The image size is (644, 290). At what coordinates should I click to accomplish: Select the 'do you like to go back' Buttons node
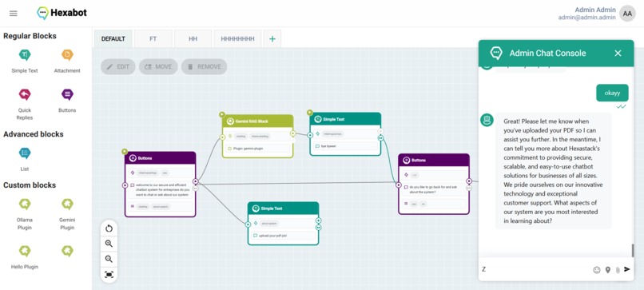(434, 184)
